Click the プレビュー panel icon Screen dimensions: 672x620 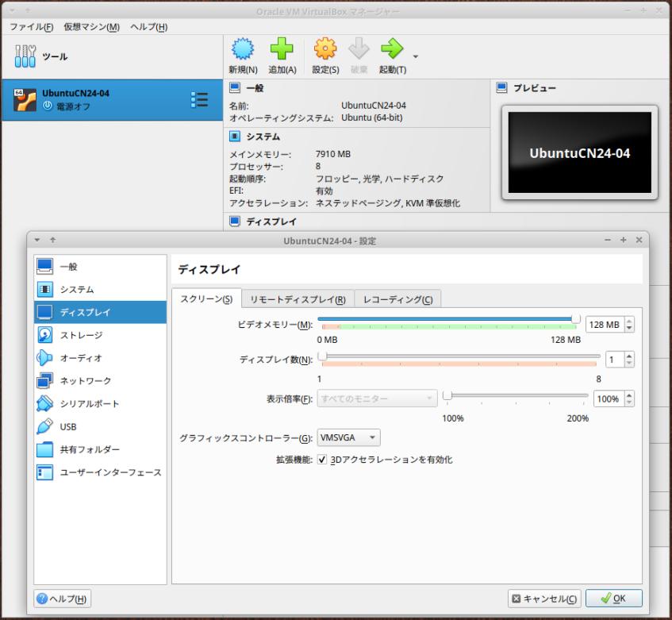[x=501, y=87]
